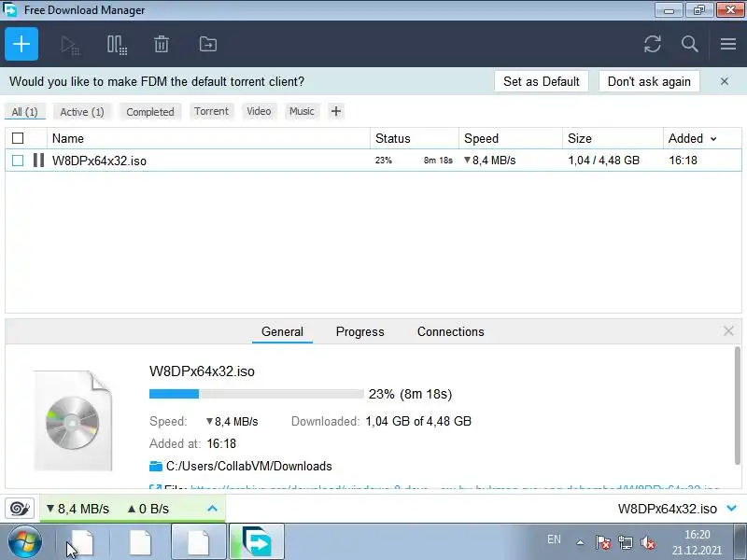Screen dimensions: 747x560
Task: Toggle snail mode speed limiter icon
Action: [x=20, y=509]
